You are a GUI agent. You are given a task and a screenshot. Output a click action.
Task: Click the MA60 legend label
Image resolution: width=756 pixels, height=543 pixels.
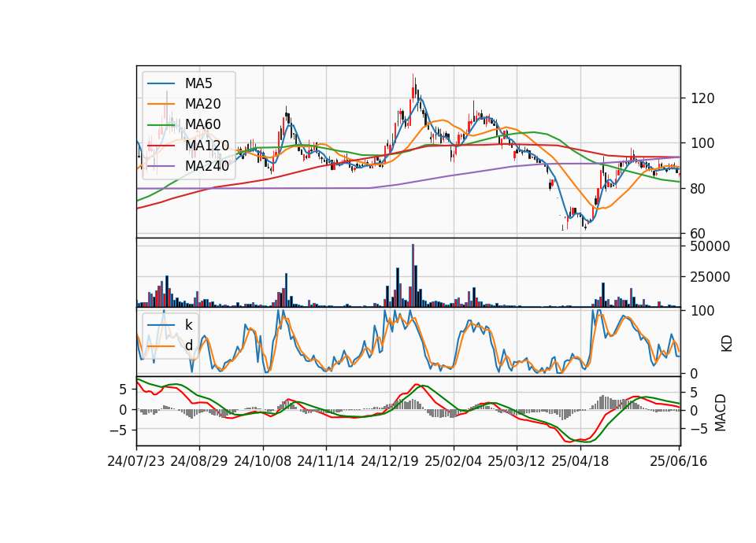coord(202,124)
